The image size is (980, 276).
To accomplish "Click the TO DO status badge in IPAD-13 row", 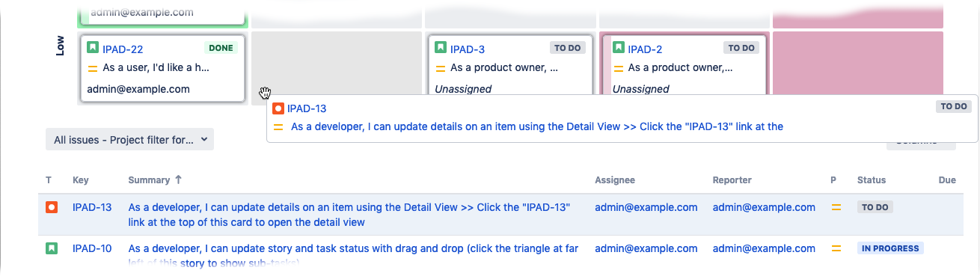I will [x=875, y=208].
